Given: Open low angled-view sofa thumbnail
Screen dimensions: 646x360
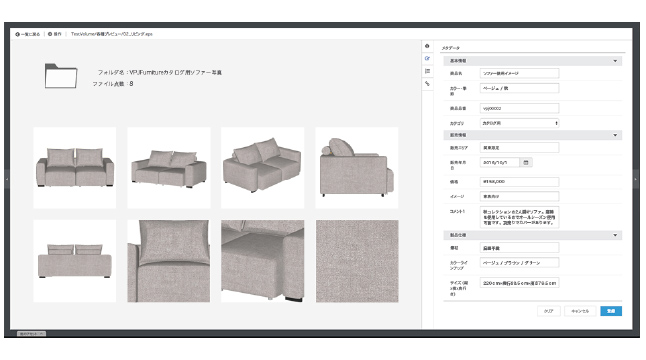Looking at the screenshot, I should click(x=169, y=168).
